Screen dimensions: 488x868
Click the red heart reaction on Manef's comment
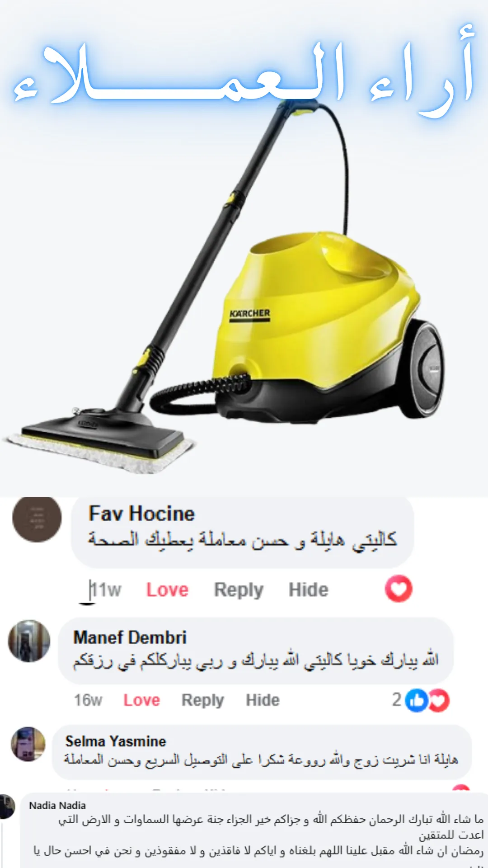tap(438, 700)
